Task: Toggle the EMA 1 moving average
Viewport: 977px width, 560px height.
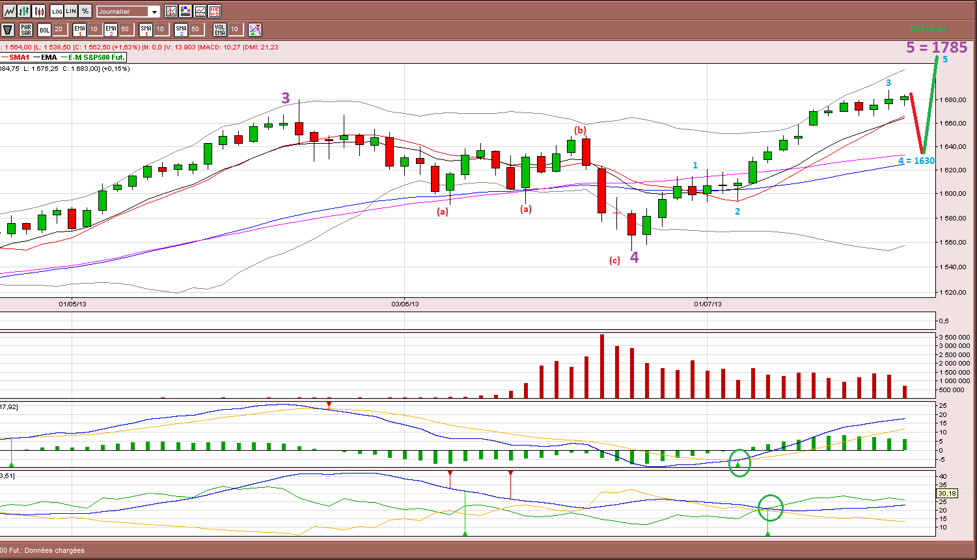Action: point(79,29)
